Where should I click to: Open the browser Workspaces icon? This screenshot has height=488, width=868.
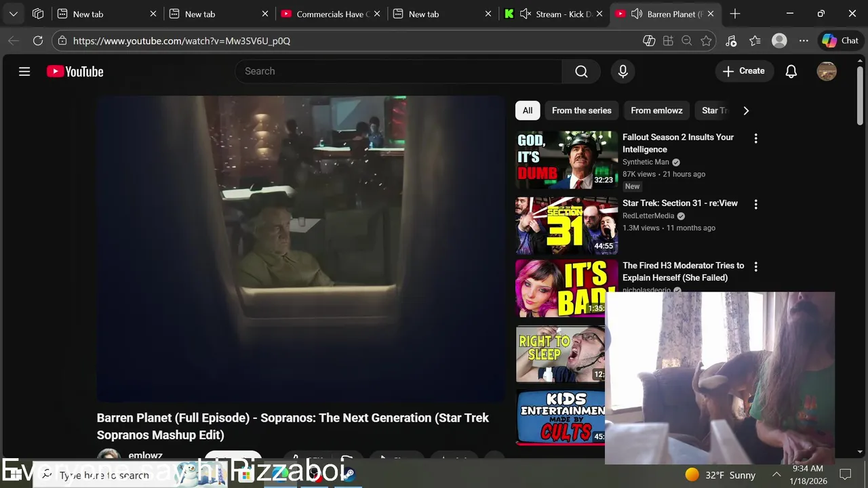point(38,14)
